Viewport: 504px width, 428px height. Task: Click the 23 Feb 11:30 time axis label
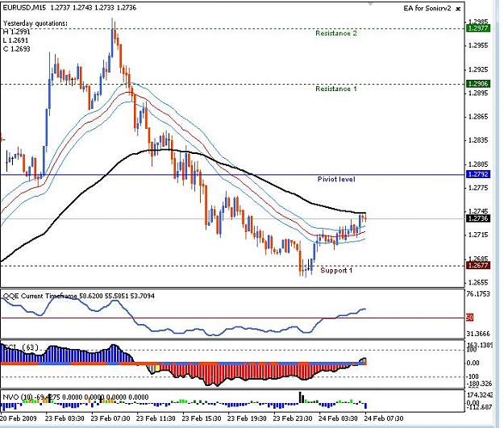click(156, 418)
